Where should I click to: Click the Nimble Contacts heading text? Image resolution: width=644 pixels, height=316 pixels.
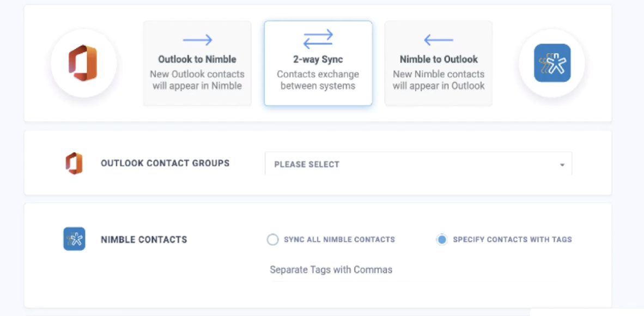pyautogui.click(x=144, y=240)
